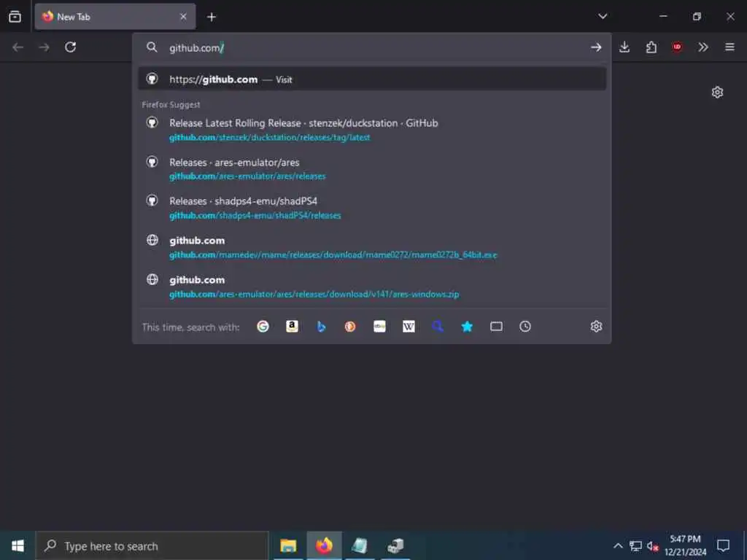Open network status tray icon
The height and width of the screenshot is (560, 747).
tap(635, 545)
